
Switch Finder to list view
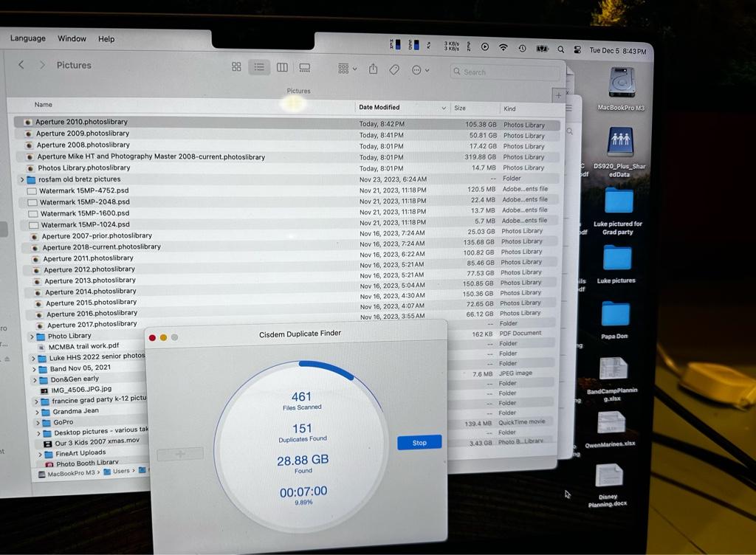259,67
